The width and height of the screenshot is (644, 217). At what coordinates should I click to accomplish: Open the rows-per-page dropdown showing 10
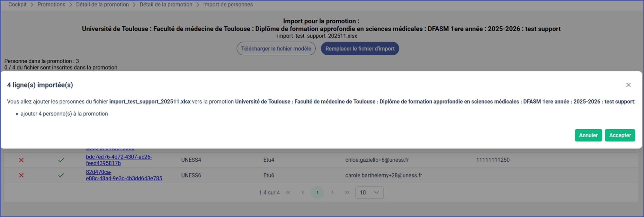tap(369, 193)
